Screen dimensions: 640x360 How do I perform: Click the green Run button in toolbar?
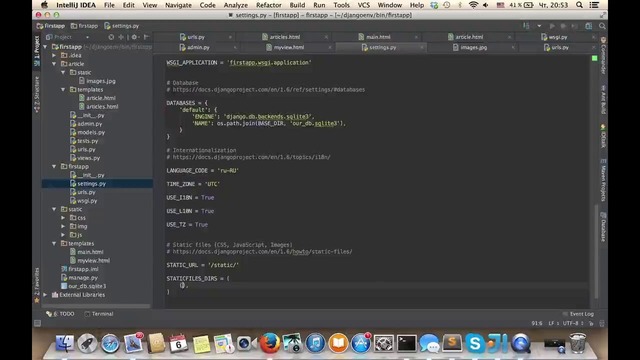pyautogui.click(x=552, y=26)
